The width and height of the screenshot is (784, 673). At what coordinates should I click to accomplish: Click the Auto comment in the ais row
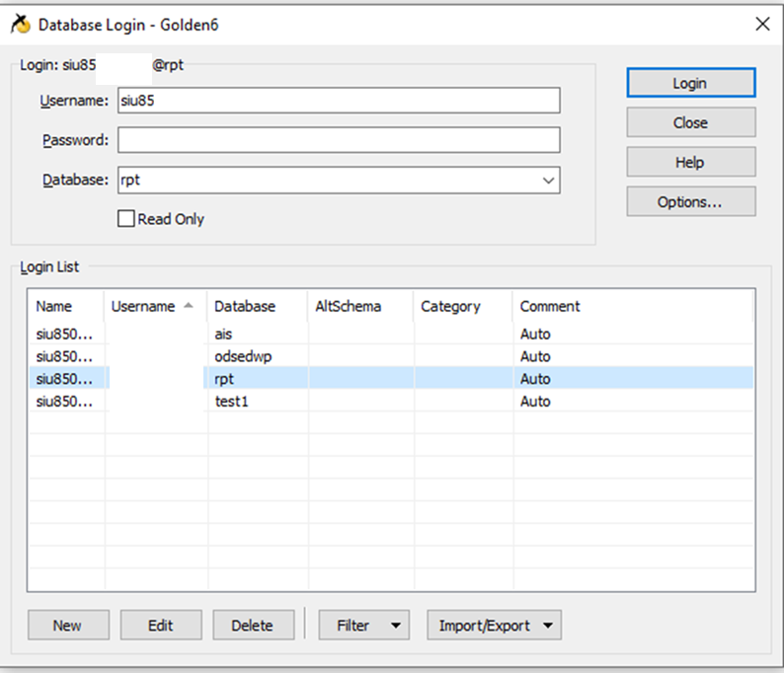pos(535,334)
